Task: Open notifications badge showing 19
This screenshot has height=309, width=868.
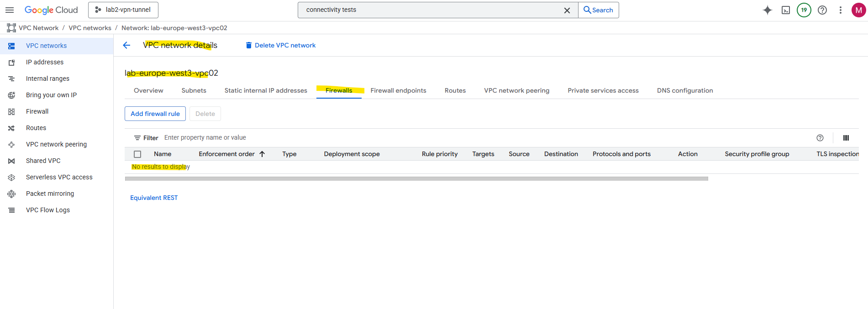Action: pos(804,10)
